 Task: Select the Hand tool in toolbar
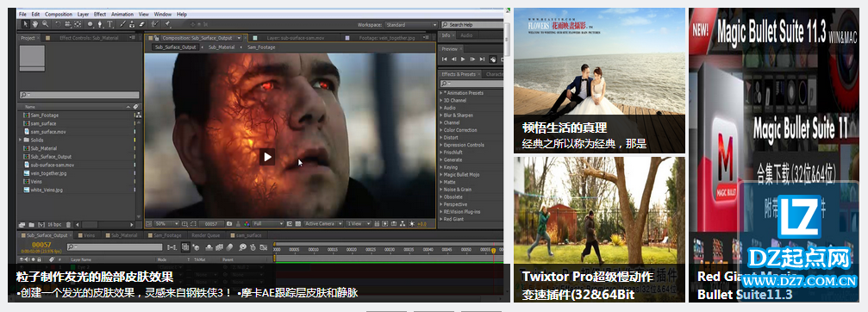click(x=35, y=24)
